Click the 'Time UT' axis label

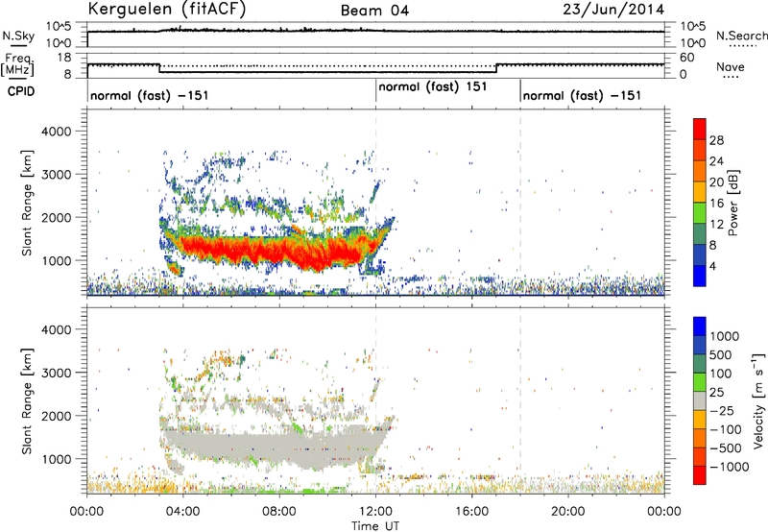(375, 525)
